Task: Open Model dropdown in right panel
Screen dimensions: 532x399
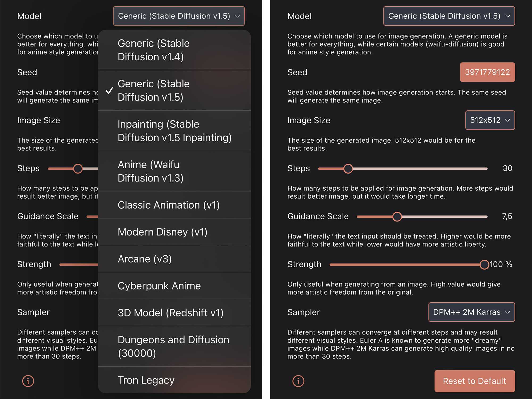Action: coord(449,16)
